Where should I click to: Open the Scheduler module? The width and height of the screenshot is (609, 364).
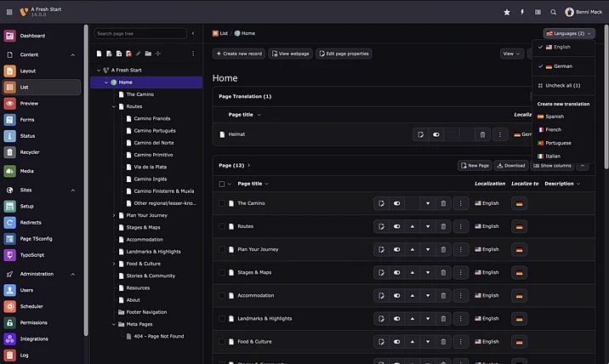pyautogui.click(x=32, y=306)
